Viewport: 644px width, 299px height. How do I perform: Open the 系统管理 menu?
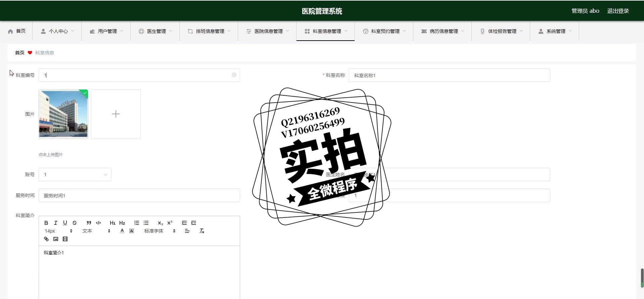click(x=555, y=31)
